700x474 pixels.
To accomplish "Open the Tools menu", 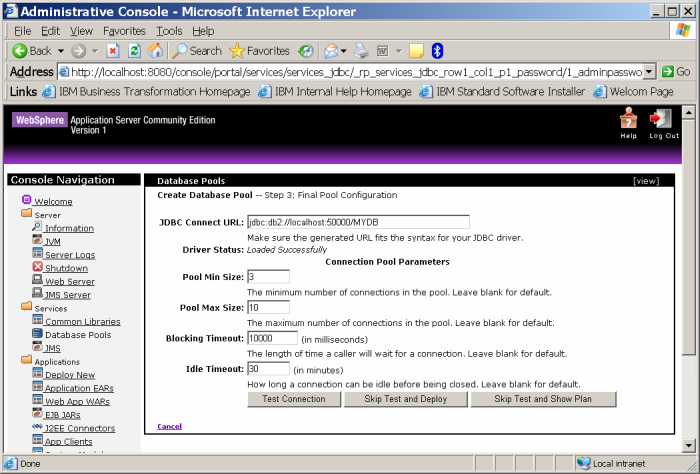I will coord(169,31).
